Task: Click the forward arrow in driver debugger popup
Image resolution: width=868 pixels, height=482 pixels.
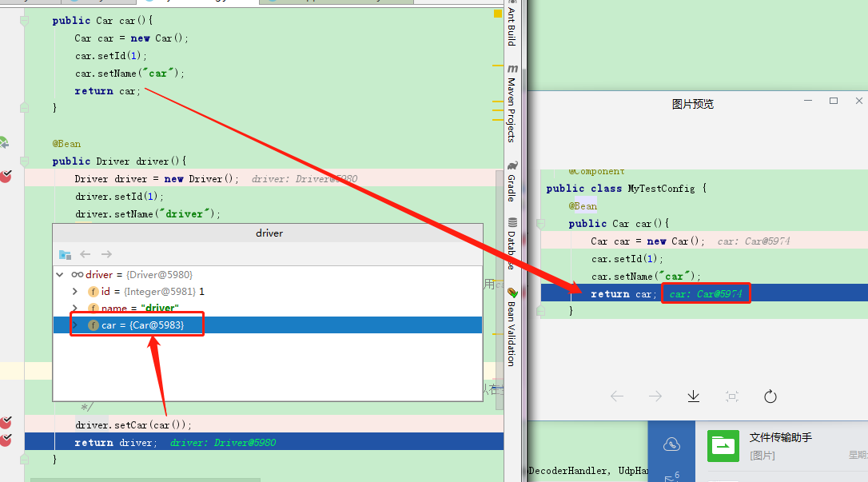Action: click(x=105, y=254)
